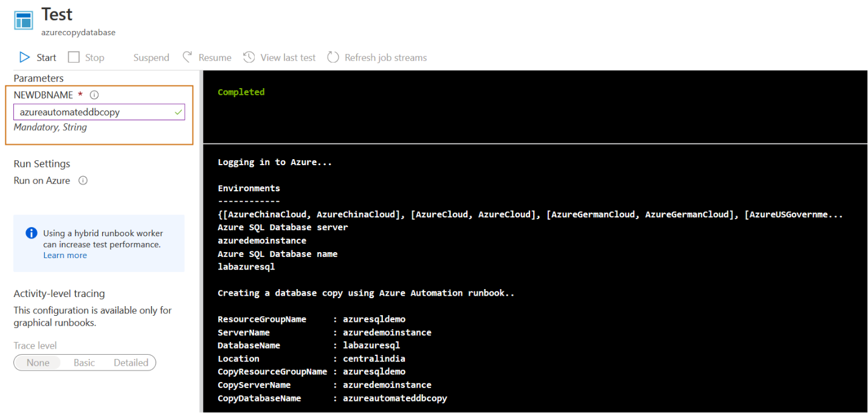Open the Learn more link
Screen dimensions: 868x413
point(65,255)
